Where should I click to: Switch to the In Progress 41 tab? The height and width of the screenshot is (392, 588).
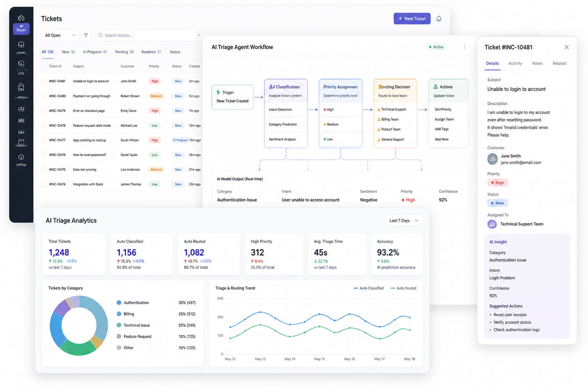[x=95, y=52]
